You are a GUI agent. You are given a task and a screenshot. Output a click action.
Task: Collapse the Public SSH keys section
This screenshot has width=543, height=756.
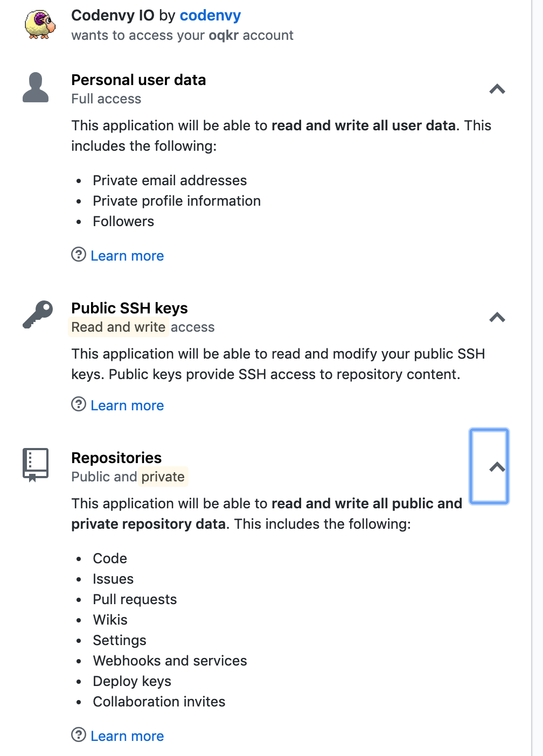(497, 317)
